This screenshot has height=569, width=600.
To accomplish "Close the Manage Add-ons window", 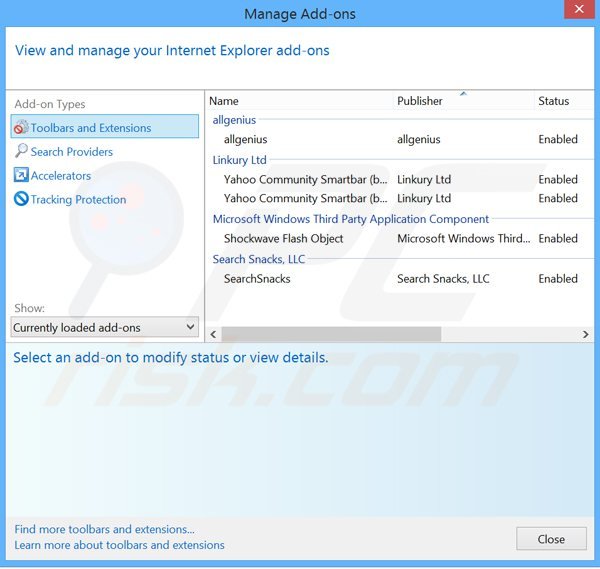I will click(579, 9).
